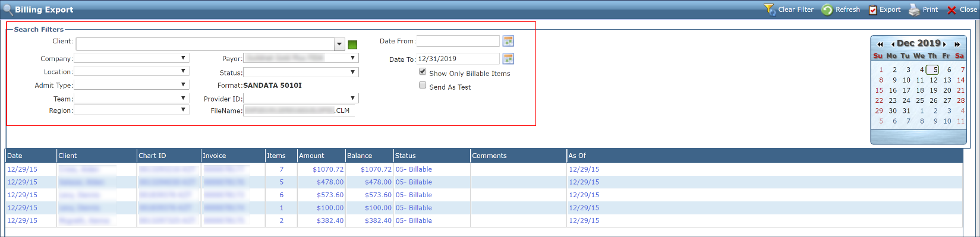Click Amount value $478.00
980x237 pixels.
(x=330, y=182)
